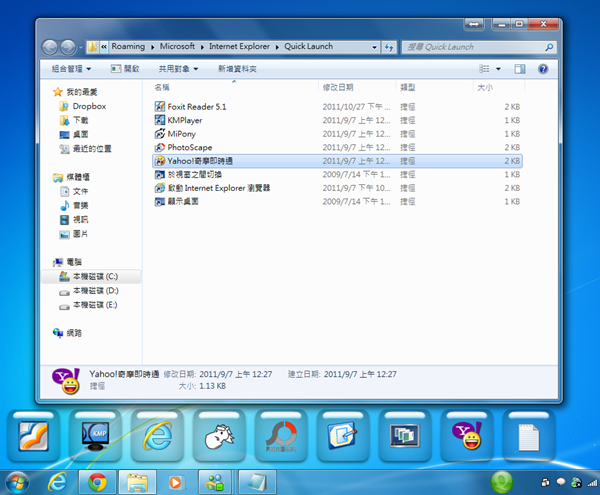
Task: Click the switch-windows icon in the dock
Action: point(405,436)
